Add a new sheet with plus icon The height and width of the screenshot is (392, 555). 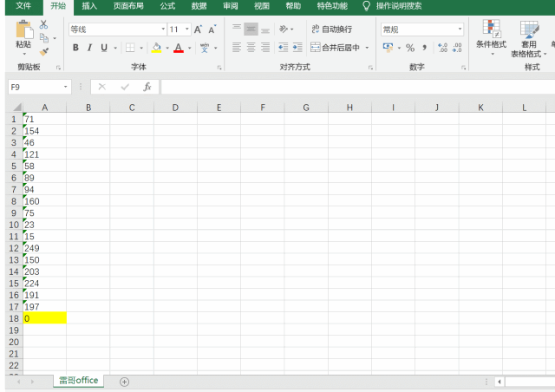(124, 382)
